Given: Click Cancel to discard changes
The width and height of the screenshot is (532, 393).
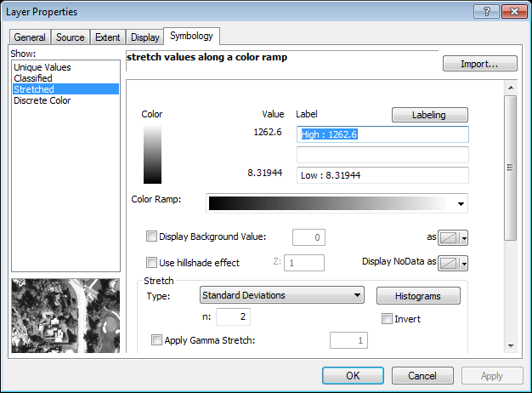Looking at the screenshot, I should (422, 376).
